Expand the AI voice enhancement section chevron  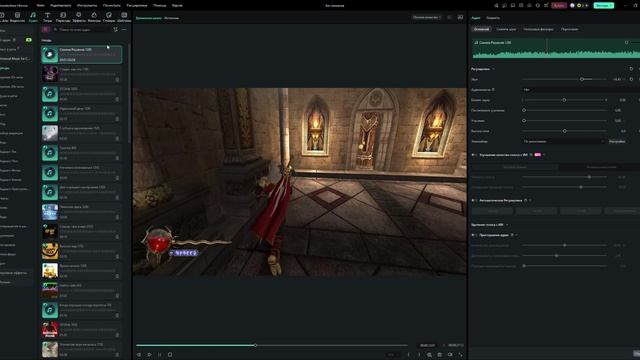(544, 155)
